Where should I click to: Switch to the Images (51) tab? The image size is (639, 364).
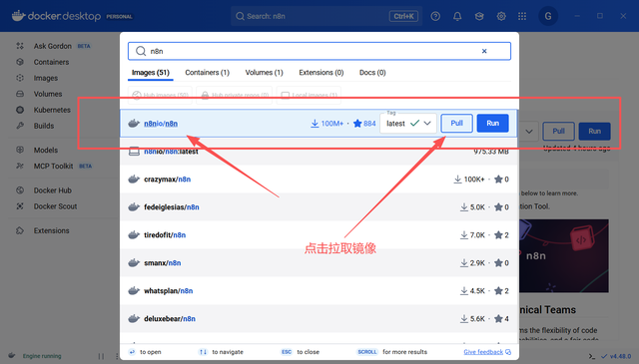pos(151,73)
